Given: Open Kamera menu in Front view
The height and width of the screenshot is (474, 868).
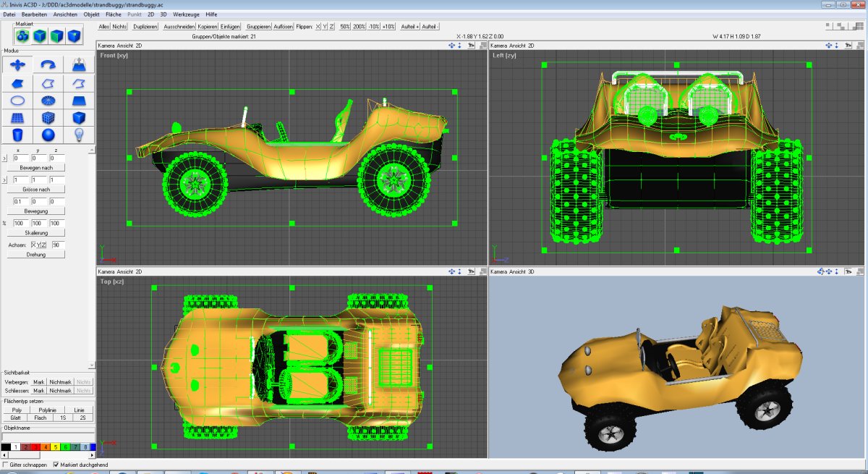Looking at the screenshot, I should [x=108, y=46].
